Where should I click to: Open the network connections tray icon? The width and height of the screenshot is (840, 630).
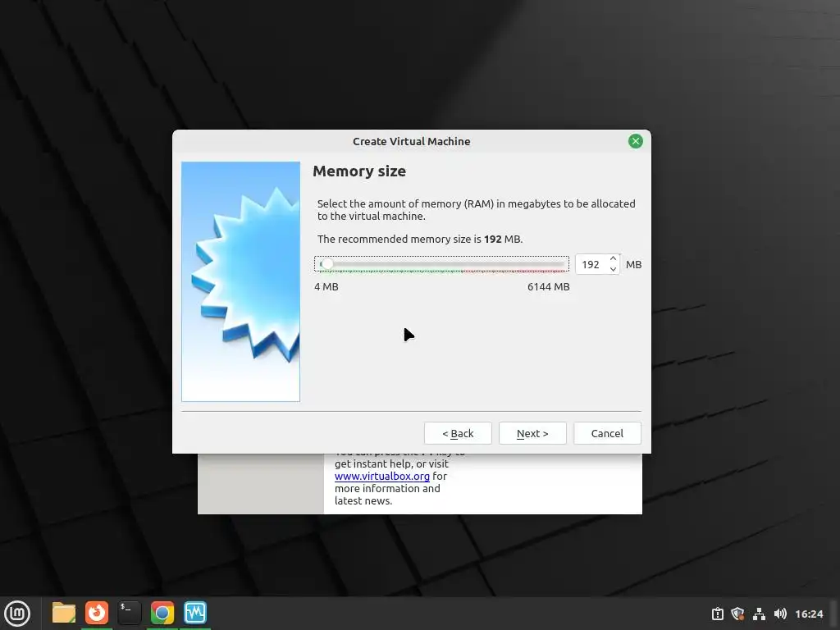pyautogui.click(x=759, y=614)
